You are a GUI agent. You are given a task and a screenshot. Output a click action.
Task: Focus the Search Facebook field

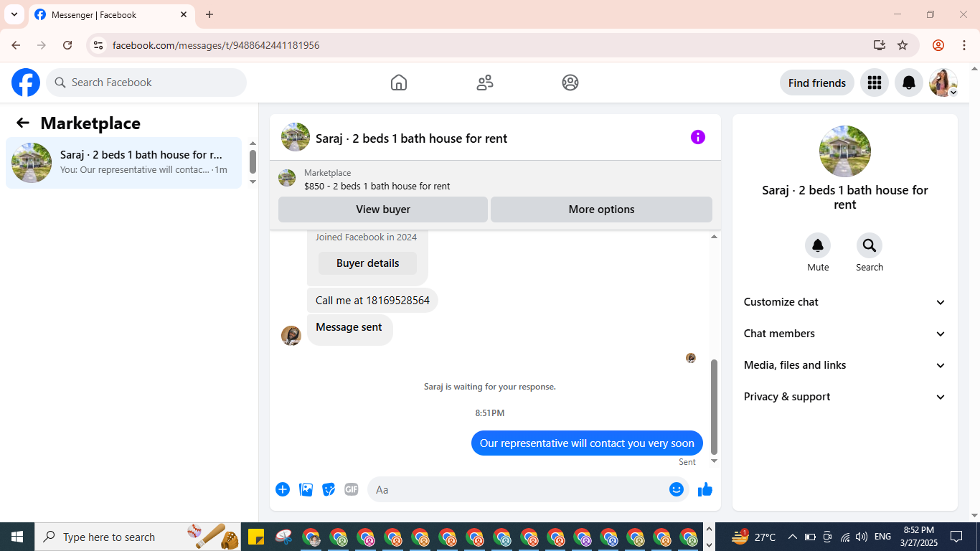click(x=146, y=83)
